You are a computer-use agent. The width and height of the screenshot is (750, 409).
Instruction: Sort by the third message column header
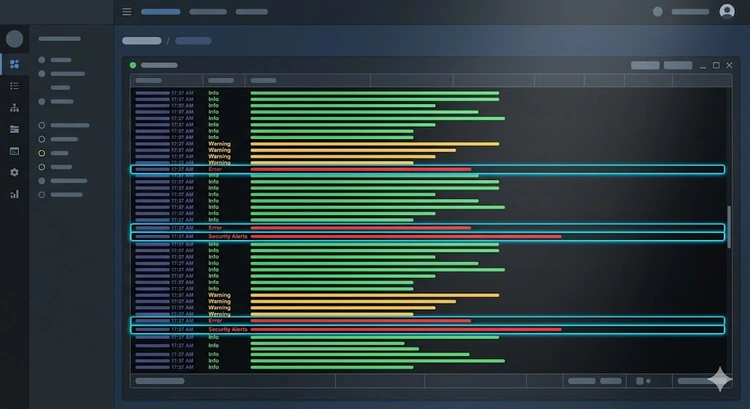(x=308, y=80)
